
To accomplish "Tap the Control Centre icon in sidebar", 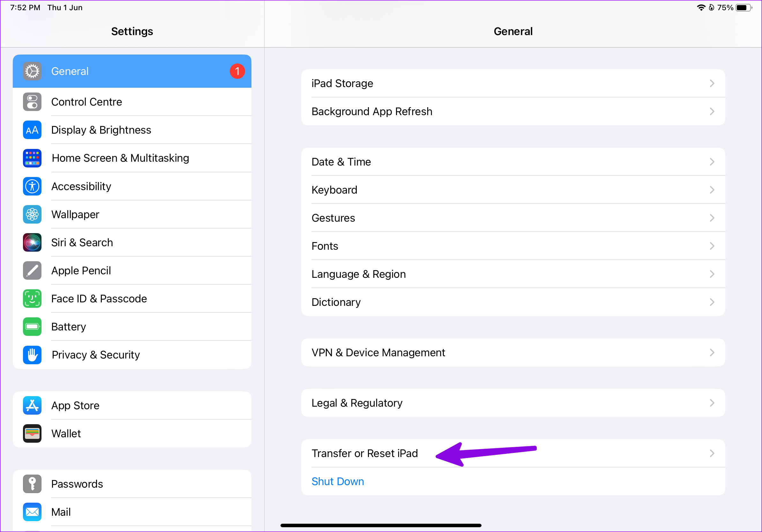I will tap(32, 102).
